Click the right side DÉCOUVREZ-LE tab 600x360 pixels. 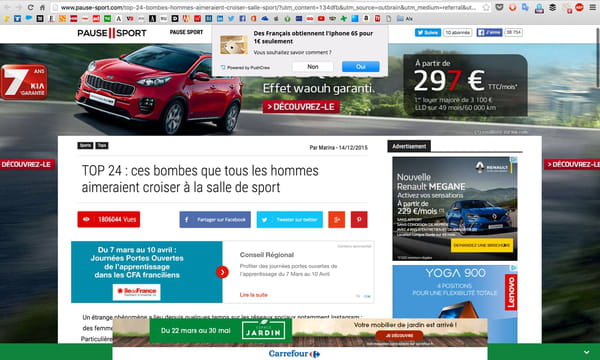[x=572, y=165]
